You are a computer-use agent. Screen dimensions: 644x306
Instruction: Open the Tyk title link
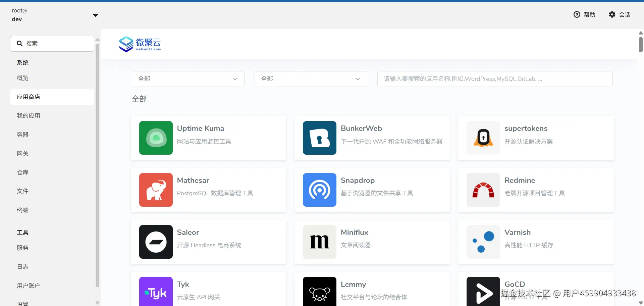[183, 284]
